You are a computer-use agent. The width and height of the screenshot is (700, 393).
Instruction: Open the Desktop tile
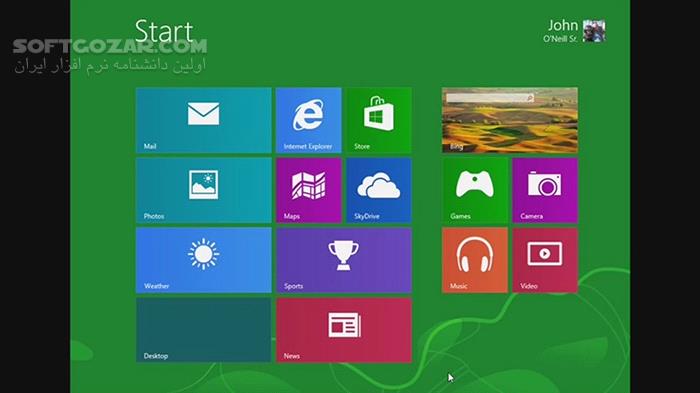[x=204, y=330]
